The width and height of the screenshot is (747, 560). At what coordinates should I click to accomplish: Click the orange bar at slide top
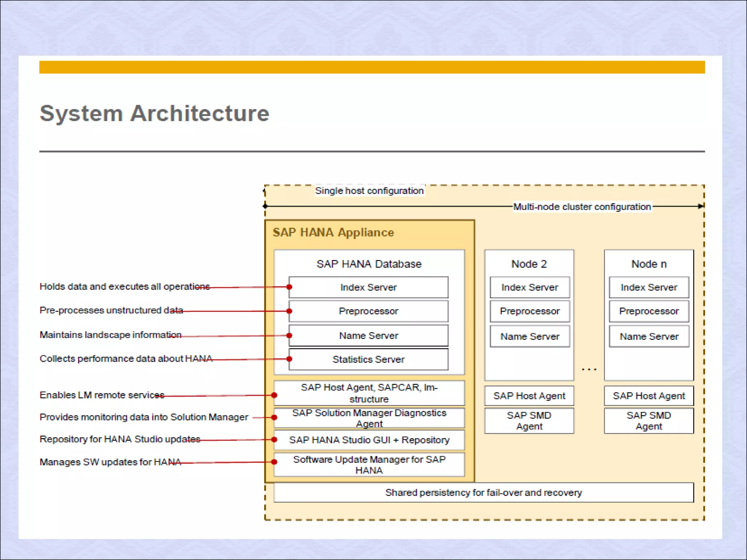(372, 67)
